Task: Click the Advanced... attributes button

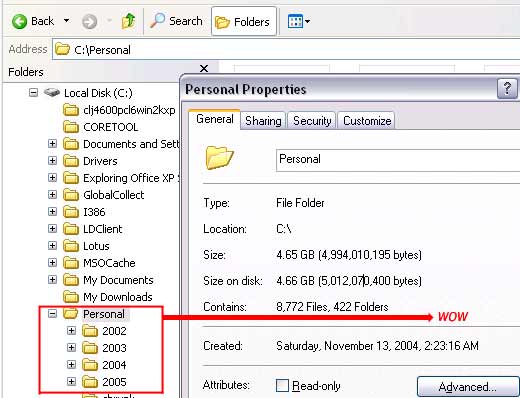Action: (467, 387)
